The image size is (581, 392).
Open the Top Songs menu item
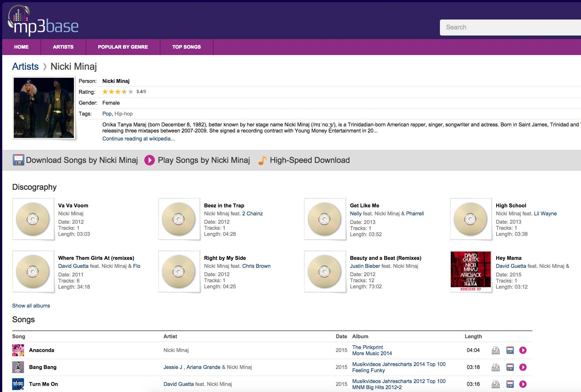coord(186,47)
